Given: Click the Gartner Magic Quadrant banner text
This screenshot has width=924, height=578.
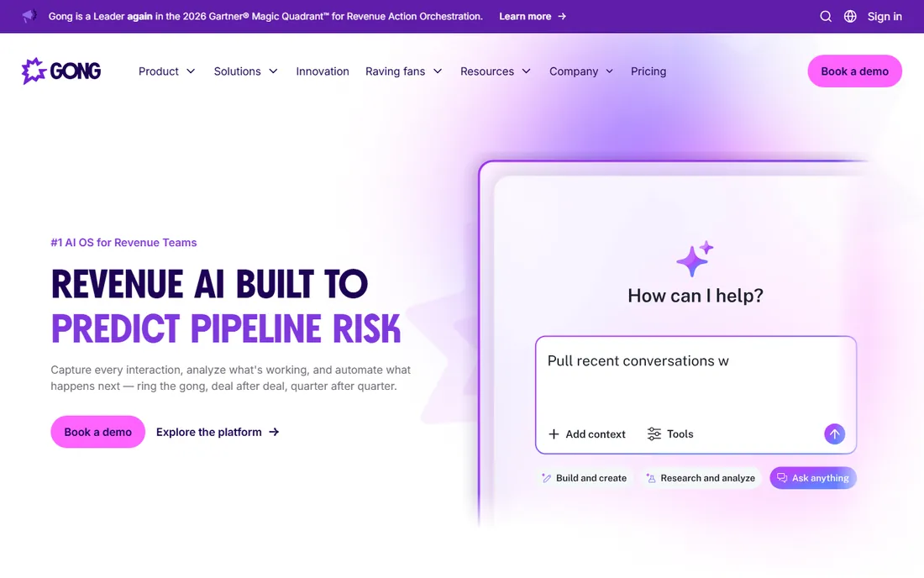Looking at the screenshot, I should [x=265, y=17].
